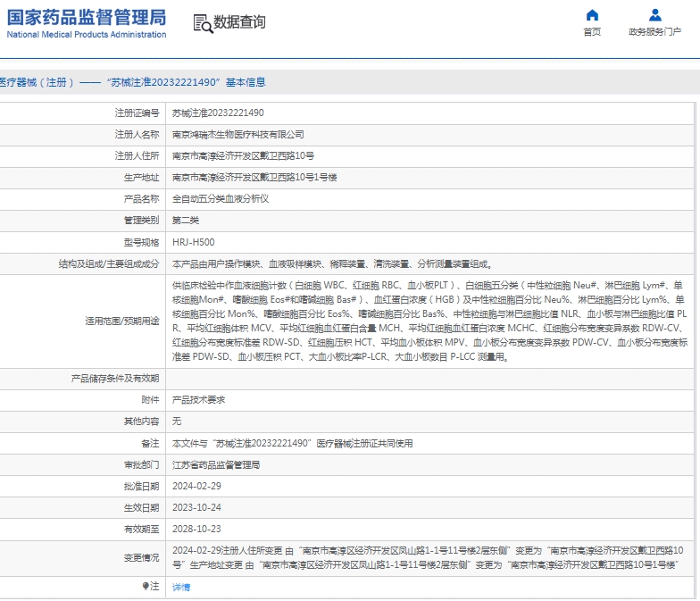The height and width of the screenshot is (601, 700).
Task: Click the expiry date 2028-10-23
Action: tap(196, 529)
